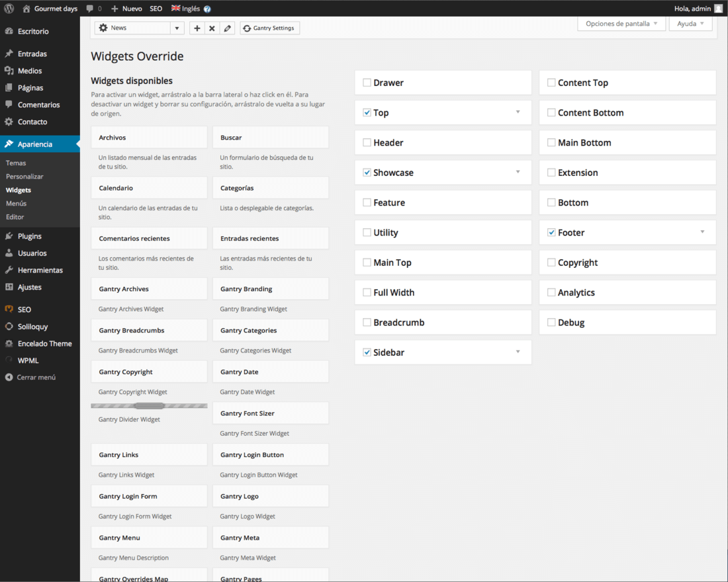This screenshot has width=728, height=582.
Task: Open the Personalizar submenu item
Action: (x=24, y=177)
